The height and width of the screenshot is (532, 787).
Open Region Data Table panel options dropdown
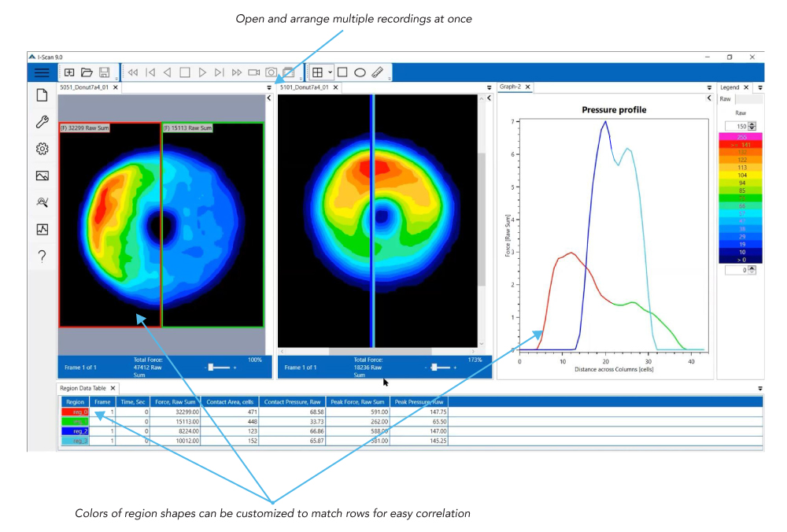tap(760, 388)
